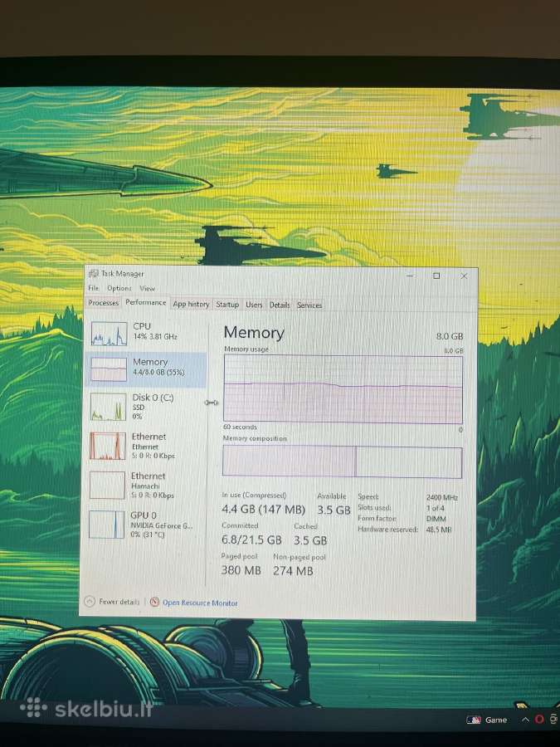Minimize the Task Manager window

[x=411, y=276]
